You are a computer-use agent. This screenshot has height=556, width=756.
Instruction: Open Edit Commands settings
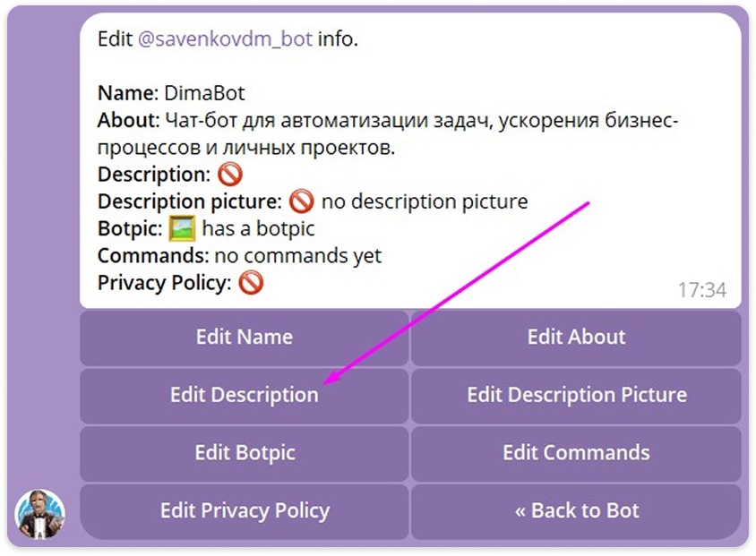tap(576, 453)
